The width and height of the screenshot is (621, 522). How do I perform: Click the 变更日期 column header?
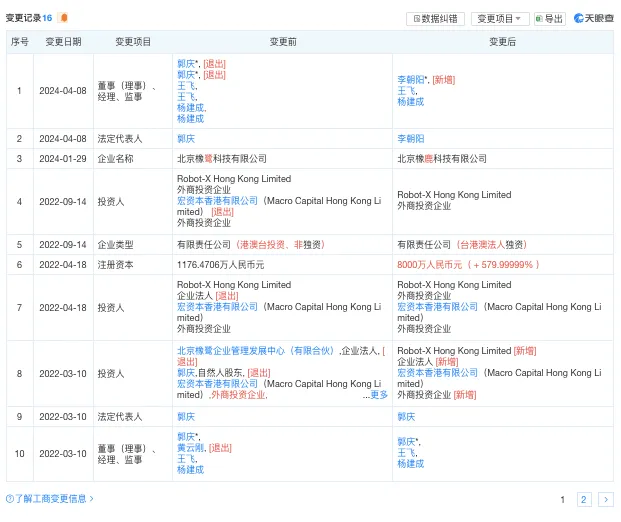[x=64, y=42]
